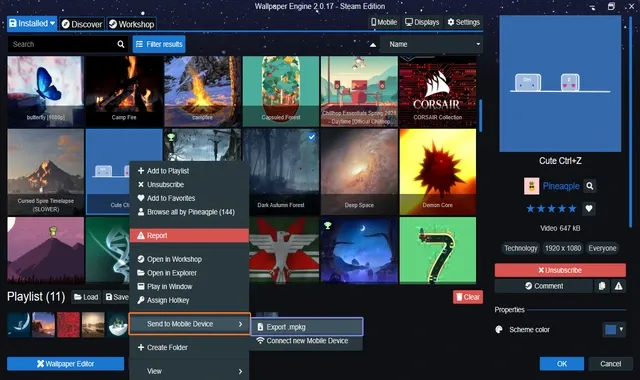The height and width of the screenshot is (380, 640).
Task: Open the Installed tab dropdown
Action: point(32,23)
